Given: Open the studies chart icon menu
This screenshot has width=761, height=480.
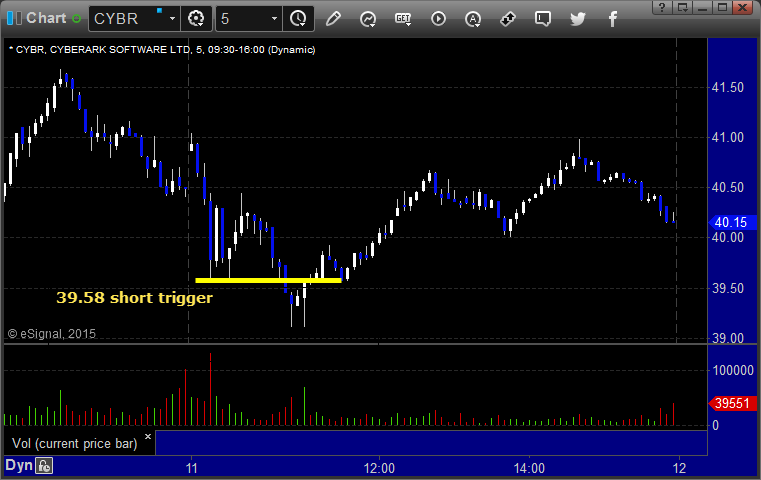Looking at the screenshot, I should pyautogui.click(x=368, y=19).
